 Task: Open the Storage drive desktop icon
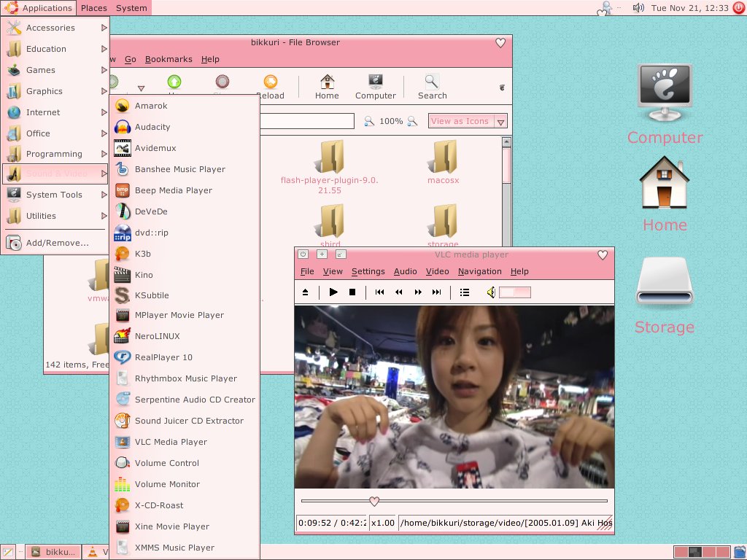tap(665, 295)
